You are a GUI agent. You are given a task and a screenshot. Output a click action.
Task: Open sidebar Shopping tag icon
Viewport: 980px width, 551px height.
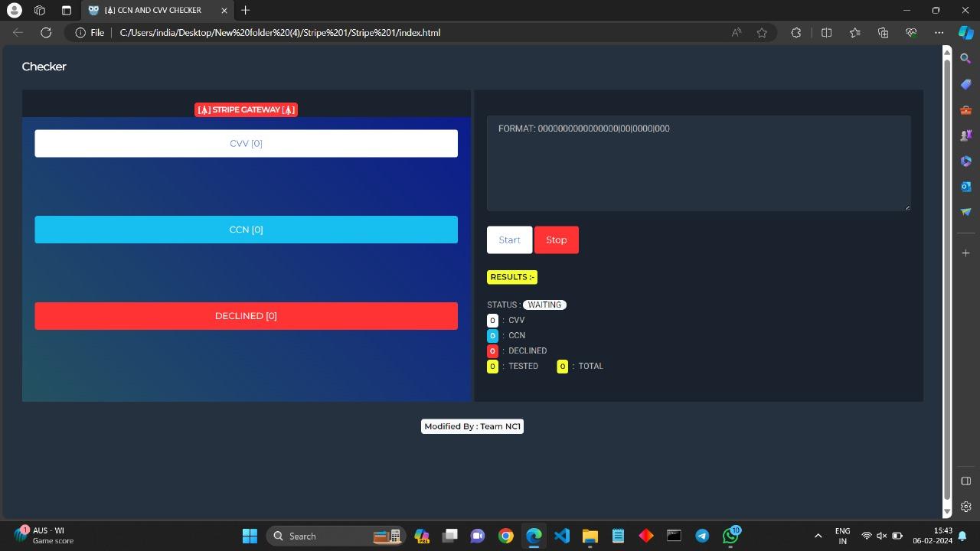click(x=965, y=84)
